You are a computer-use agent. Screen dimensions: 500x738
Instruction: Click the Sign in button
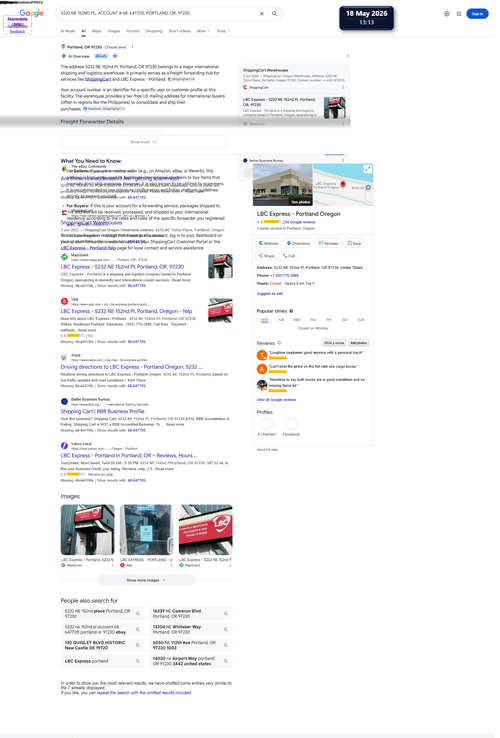tap(477, 14)
